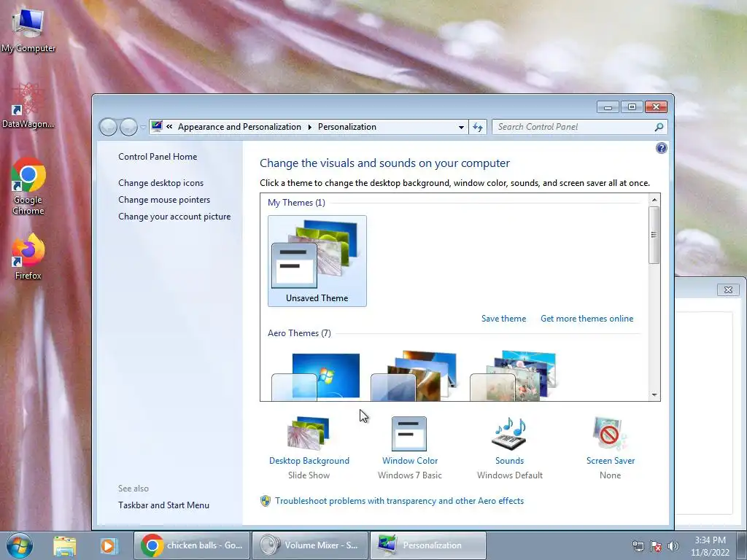Image resolution: width=747 pixels, height=560 pixels.
Task: Open Windows Media Player from taskbar
Action: 108,545
